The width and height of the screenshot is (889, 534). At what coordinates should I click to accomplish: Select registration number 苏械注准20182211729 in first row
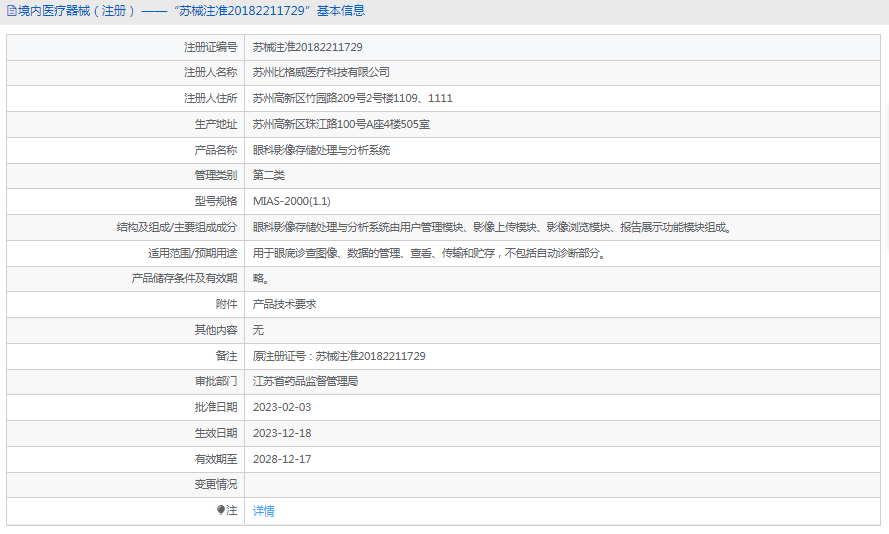point(307,47)
